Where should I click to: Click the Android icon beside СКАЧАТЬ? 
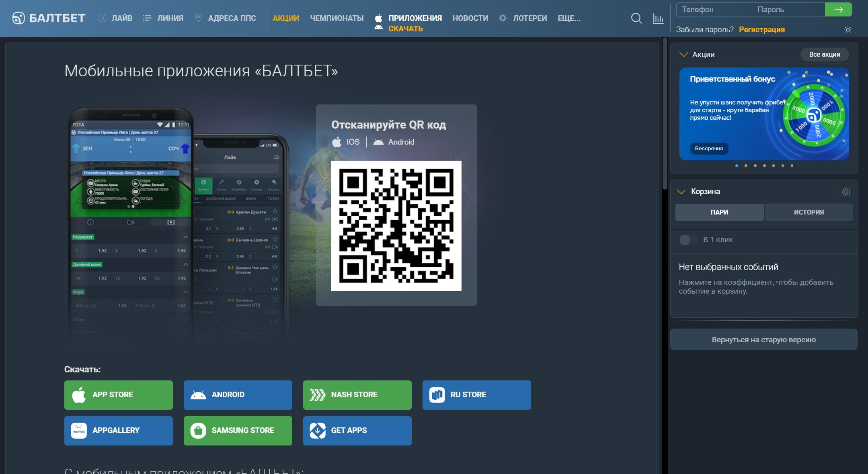[x=378, y=27]
